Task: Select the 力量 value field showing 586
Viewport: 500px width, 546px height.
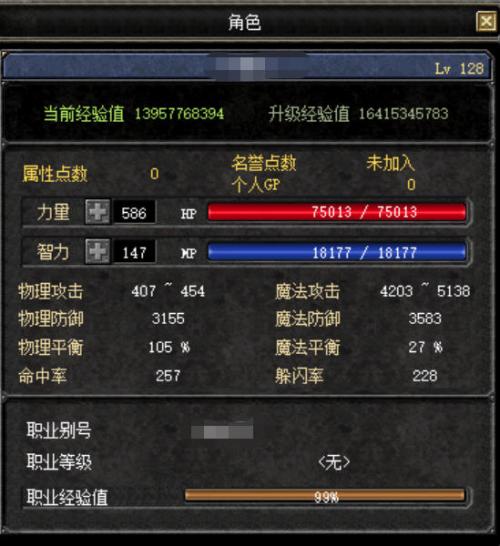Action: coord(134,212)
